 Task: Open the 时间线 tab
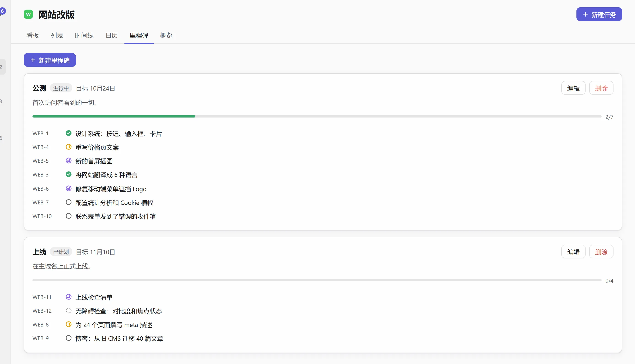tap(84, 35)
